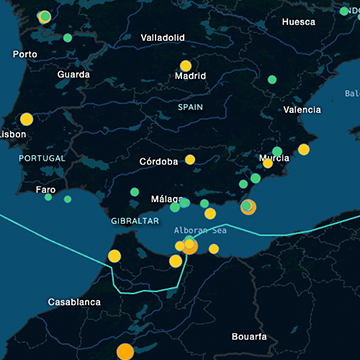360x360 pixels.
Task: Click the yellow marker farthest east below Alboran Sea
Action: tap(214, 249)
